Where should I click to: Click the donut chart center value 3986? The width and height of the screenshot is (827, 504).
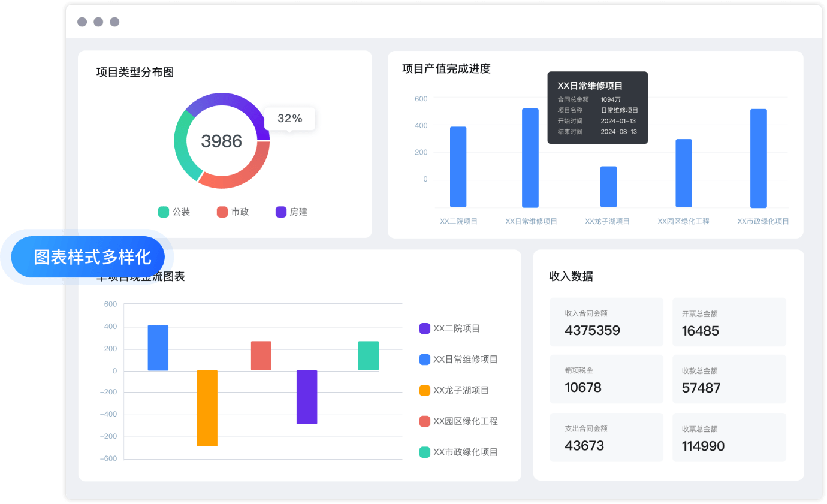click(x=222, y=141)
